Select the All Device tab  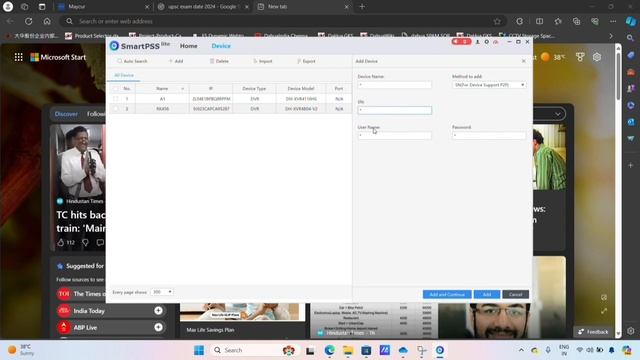[x=124, y=76]
